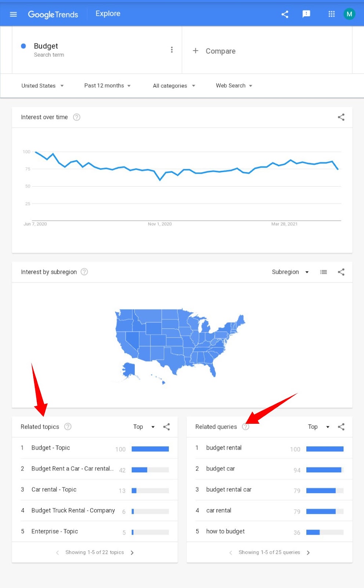Open the hamburger main menu
Viewport: 364px width, 588px height.
tap(13, 14)
